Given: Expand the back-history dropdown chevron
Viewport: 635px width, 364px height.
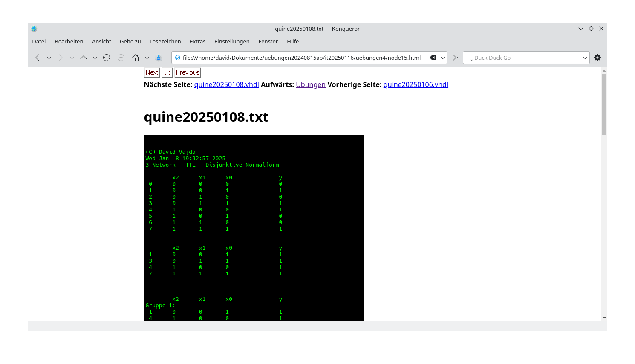Looking at the screenshot, I should click(49, 58).
